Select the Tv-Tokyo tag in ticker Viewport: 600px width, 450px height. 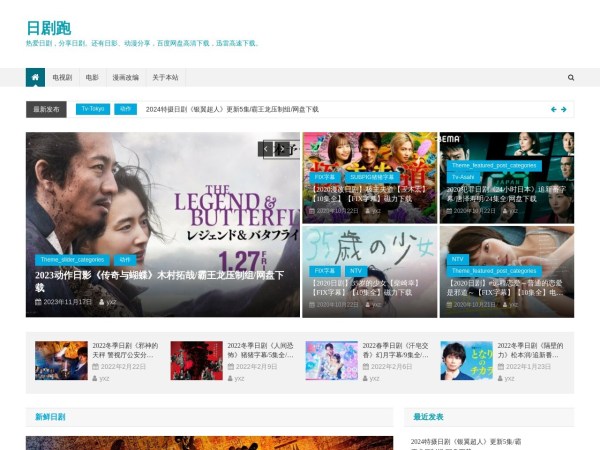pyautogui.click(x=92, y=108)
